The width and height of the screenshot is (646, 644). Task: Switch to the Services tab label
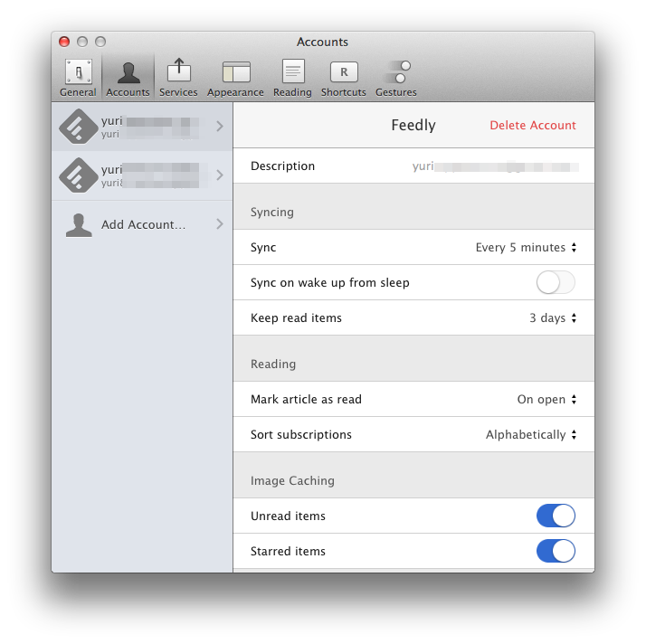178,92
